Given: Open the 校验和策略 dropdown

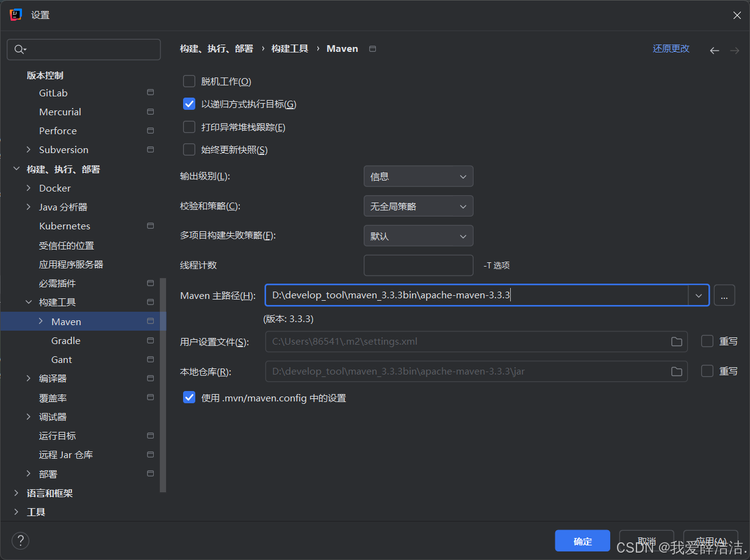Looking at the screenshot, I should tap(418, 206).
